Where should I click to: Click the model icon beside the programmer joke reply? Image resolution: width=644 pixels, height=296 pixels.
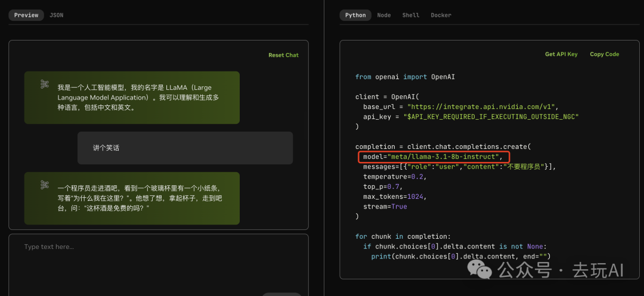click(45, 185)
